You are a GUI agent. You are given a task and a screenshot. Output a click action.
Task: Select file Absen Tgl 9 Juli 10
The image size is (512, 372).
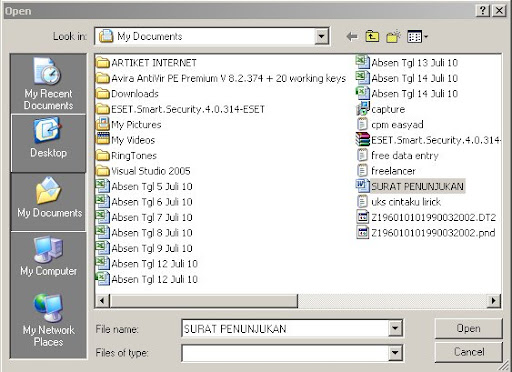[144, 248]
